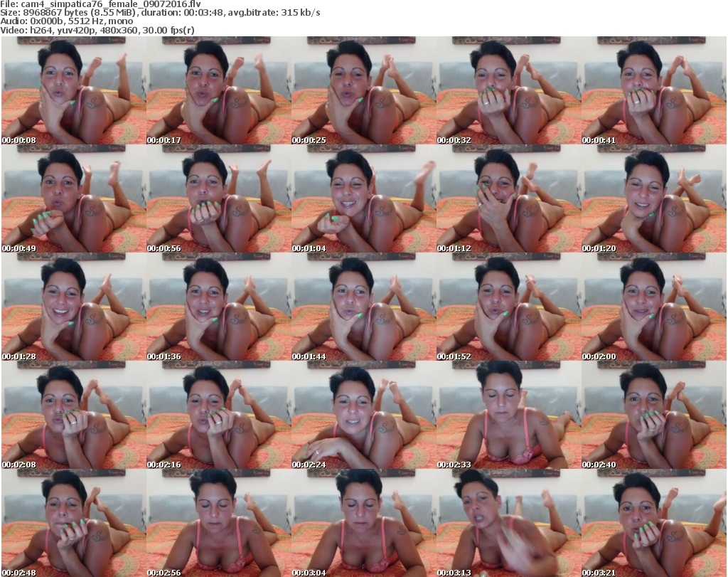This screenshot has height=577, width=728.
Task: Pick the thumbnail marked 00:00:49
Action: click(x=74, y=198)
